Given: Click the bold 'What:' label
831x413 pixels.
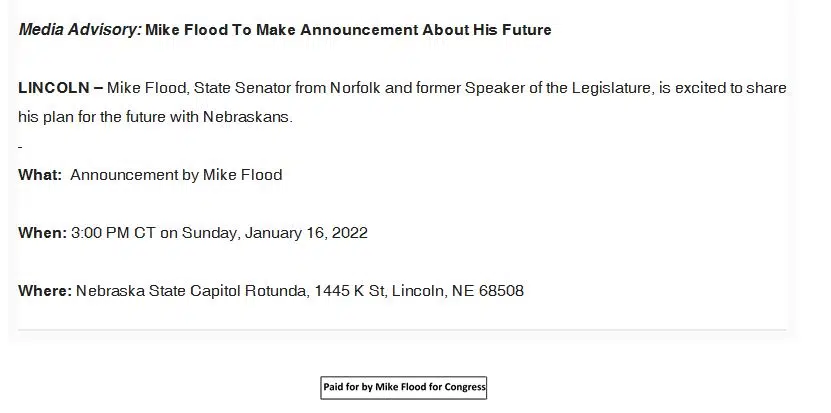Looking at the screenshot, I should (x=40, y=175).
